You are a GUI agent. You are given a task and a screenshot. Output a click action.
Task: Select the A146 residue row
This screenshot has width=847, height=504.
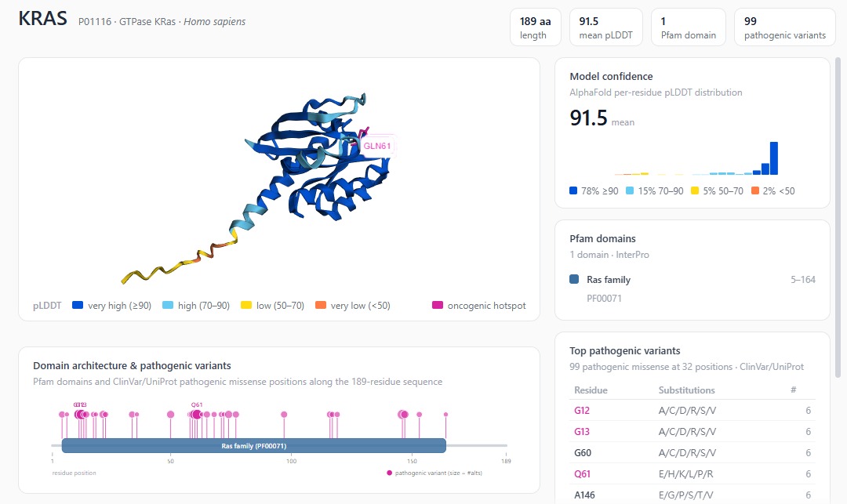coord(693,495)
